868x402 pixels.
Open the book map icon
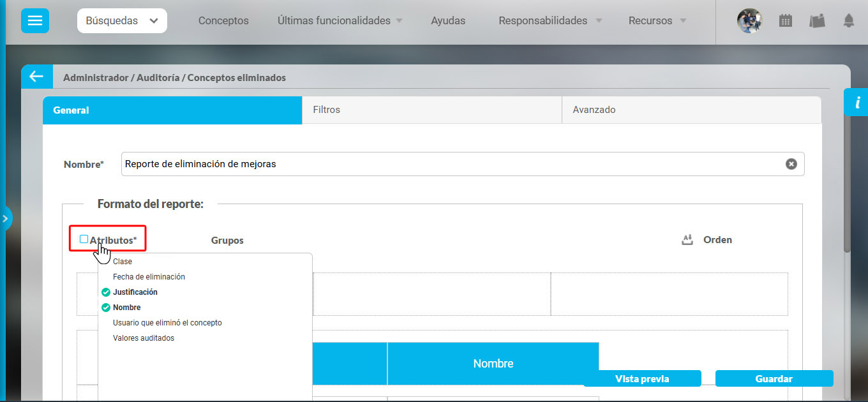tap(817, 21)
